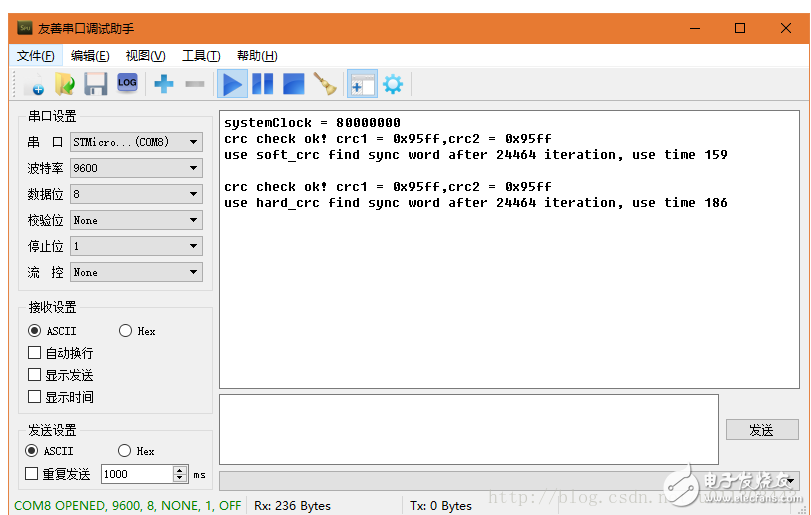Click the open folder icon
The height and width of the screenshot is (515, 811).
65,84
